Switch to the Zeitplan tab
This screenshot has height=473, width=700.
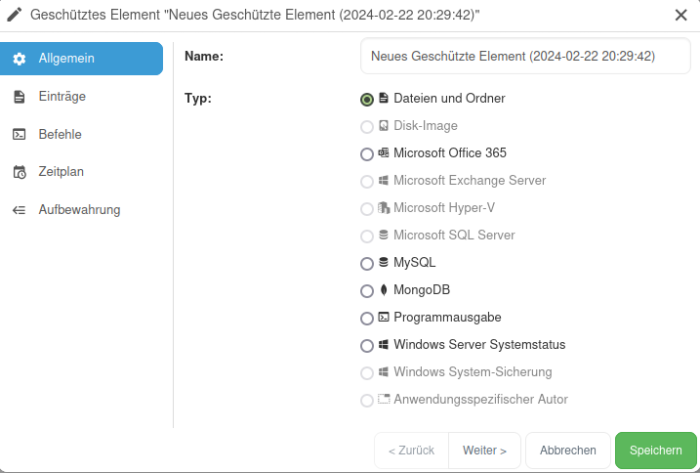pos(61,172)
